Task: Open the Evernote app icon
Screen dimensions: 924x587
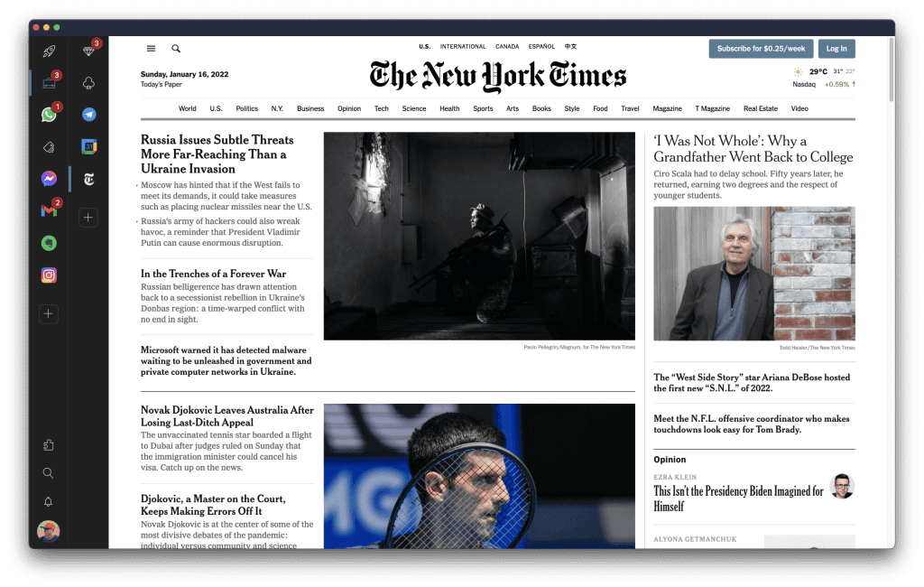Action: coord(49,243)
